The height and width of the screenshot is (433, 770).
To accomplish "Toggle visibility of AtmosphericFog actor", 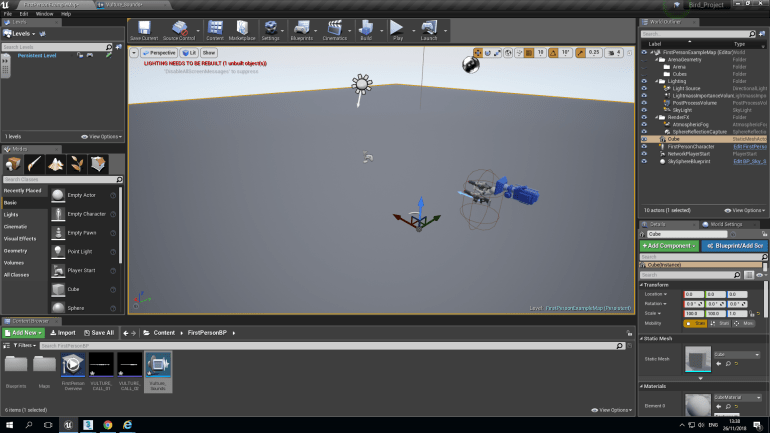I will click(644, 125).
